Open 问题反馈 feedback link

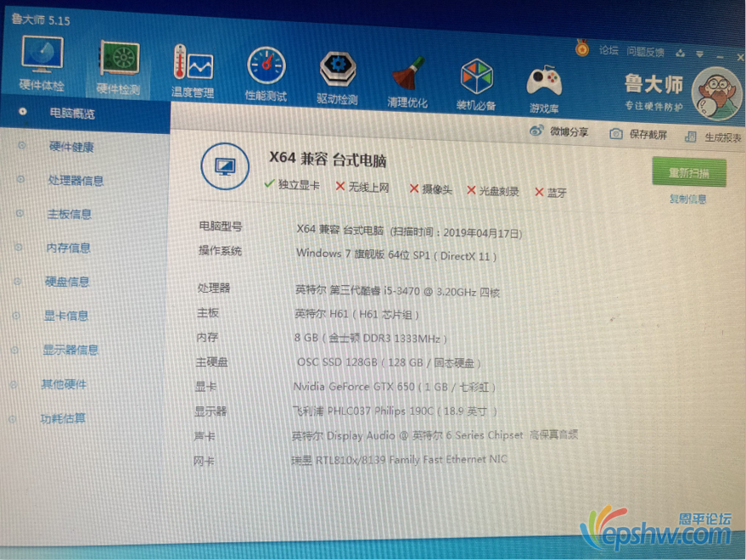(645, 52)
